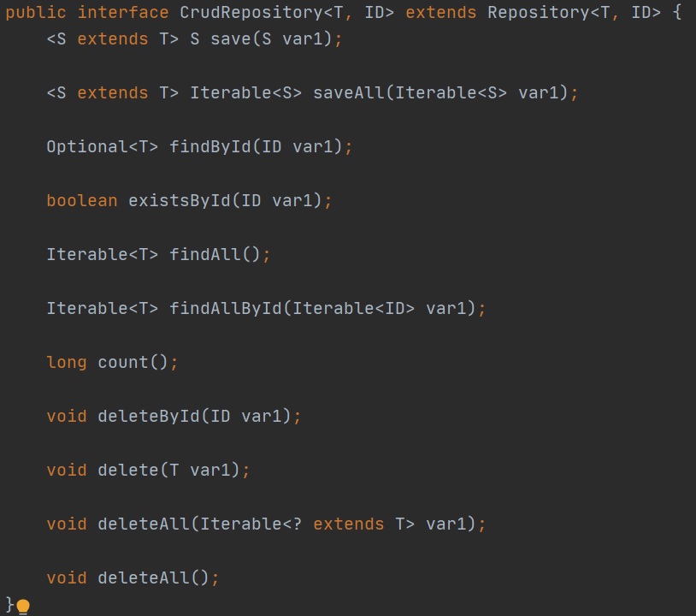The image size is (696, 616).
Task: Click the yellow lightbulb quick-fix icon
Action: point(23,607)
